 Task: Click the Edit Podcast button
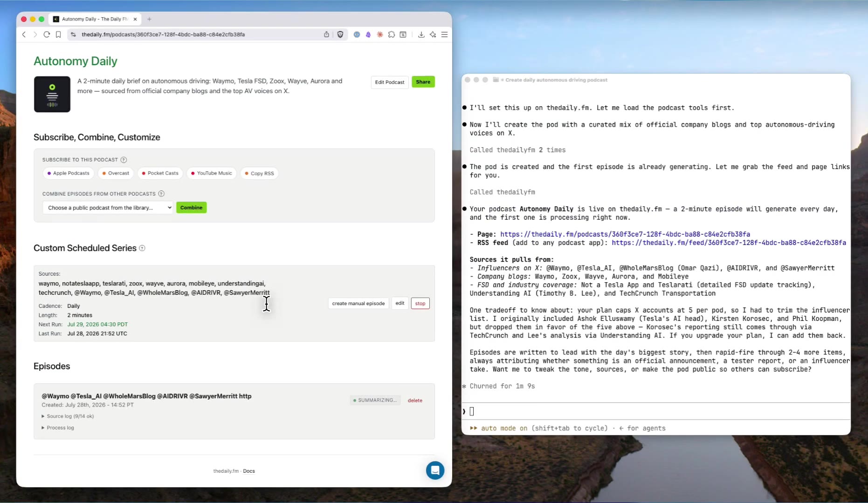click(390, 82)
